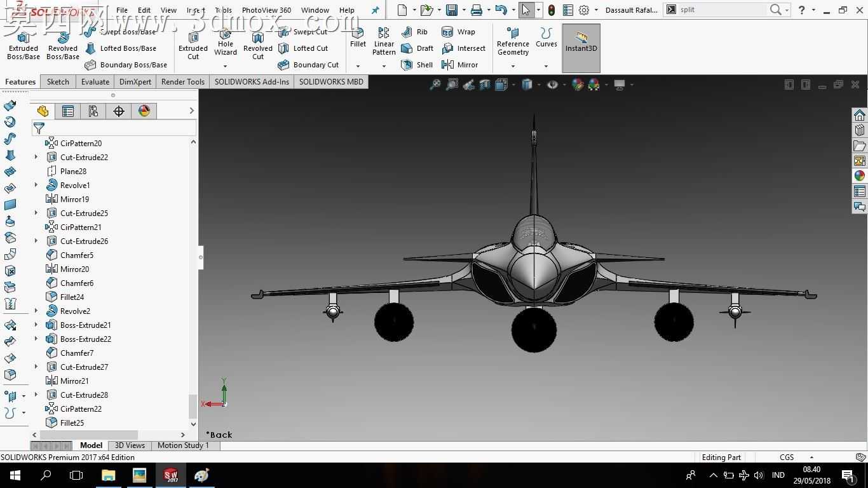Choose the Intersect tool

463,48
